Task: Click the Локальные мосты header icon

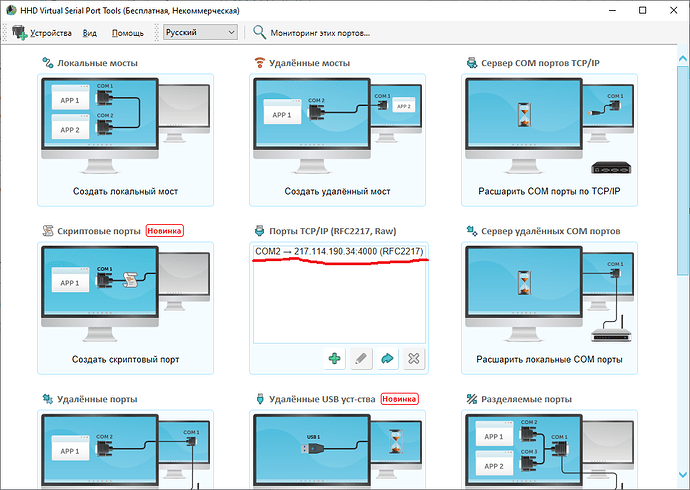Action: coord(48,62)
